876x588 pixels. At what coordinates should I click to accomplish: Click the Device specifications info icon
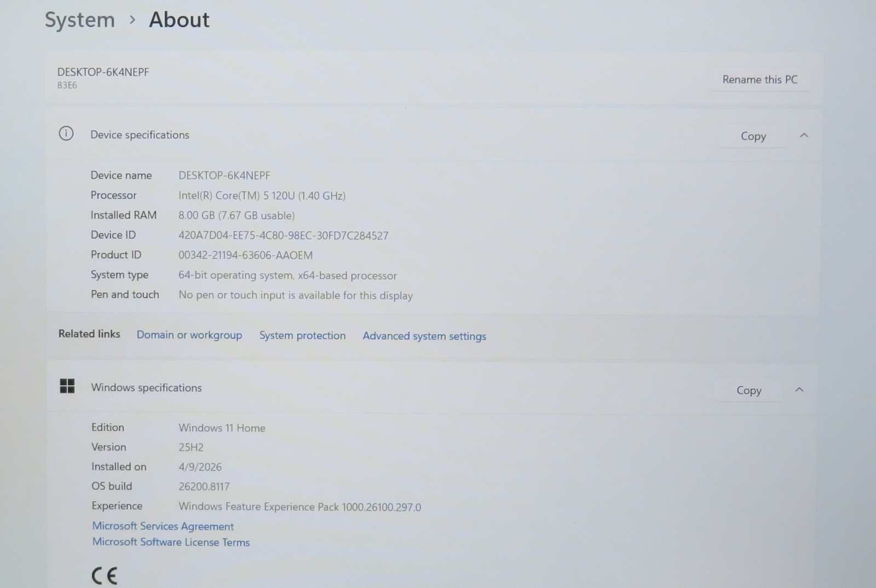[x=66, y=134]
